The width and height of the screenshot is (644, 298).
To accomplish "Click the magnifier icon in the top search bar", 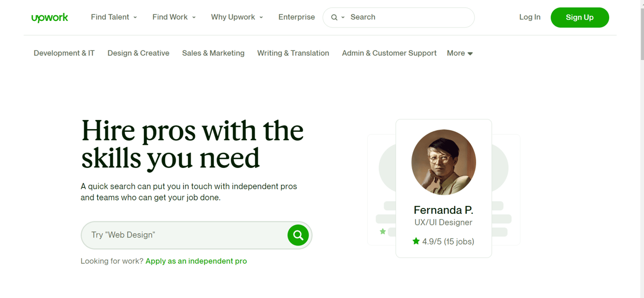I will tap(334, 18).
